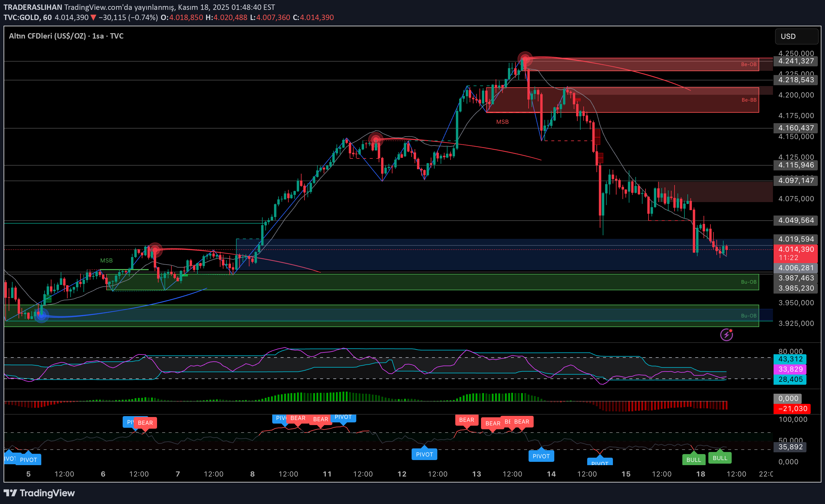Click the blue PIVOT label below date 12
This screenshot has height=504, width=825.
pyautogui.click(x=424, y=454)
